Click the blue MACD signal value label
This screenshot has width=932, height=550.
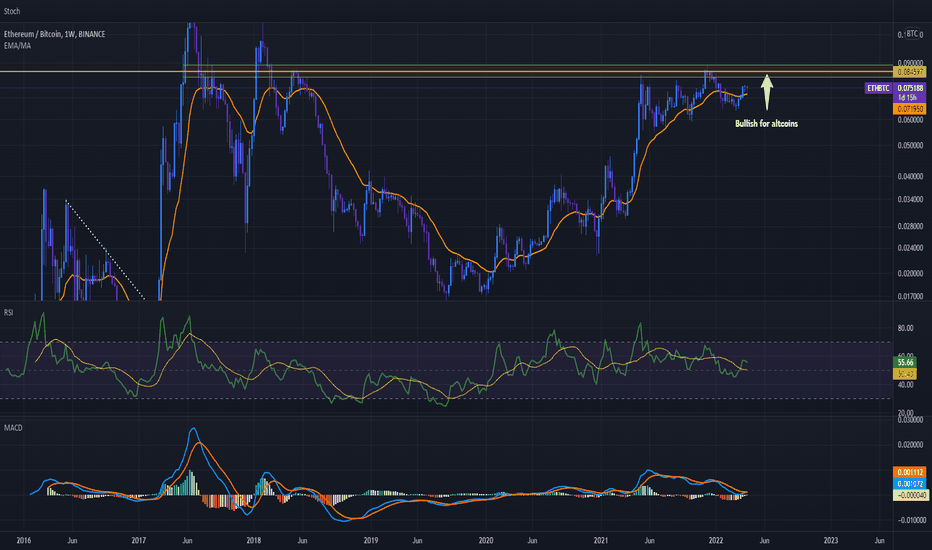coord(910,483)
